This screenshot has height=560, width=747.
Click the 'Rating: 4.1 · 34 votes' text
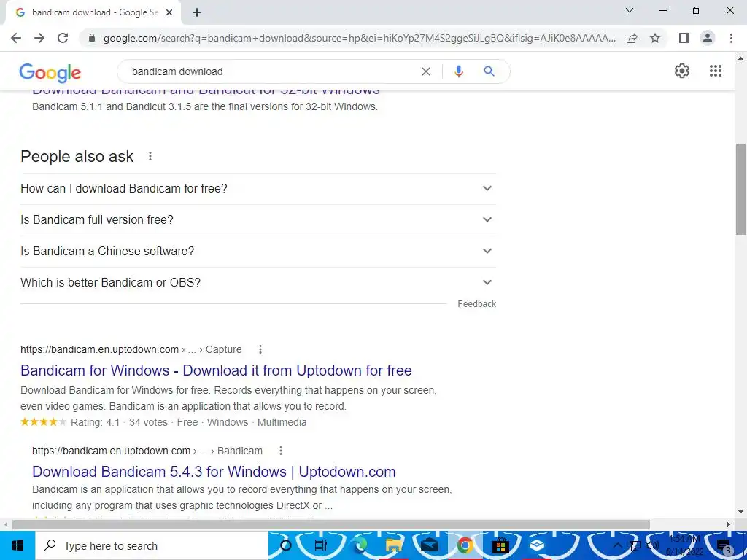pos(119,422)
